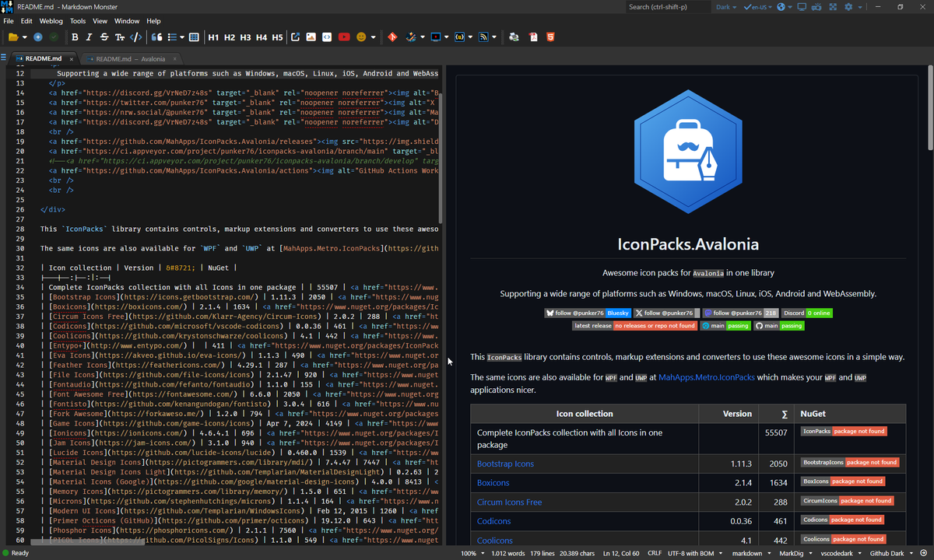
Task: Expand the globe language dropdown arrow
Action: 791,7
